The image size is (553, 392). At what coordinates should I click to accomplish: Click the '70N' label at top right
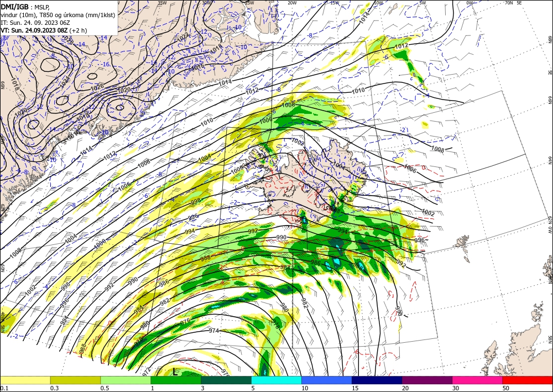coord(509,3)
